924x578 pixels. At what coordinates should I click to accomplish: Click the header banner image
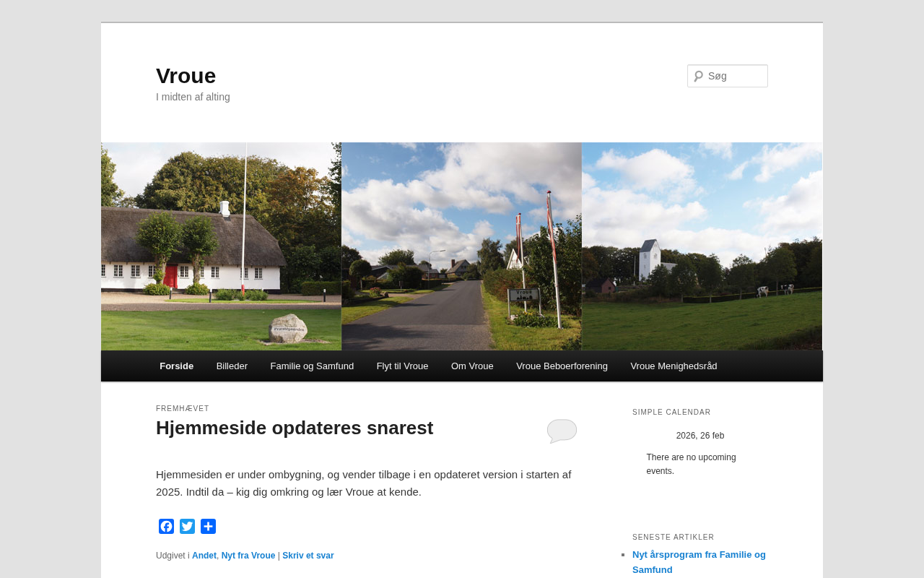[x=462, y=246]
